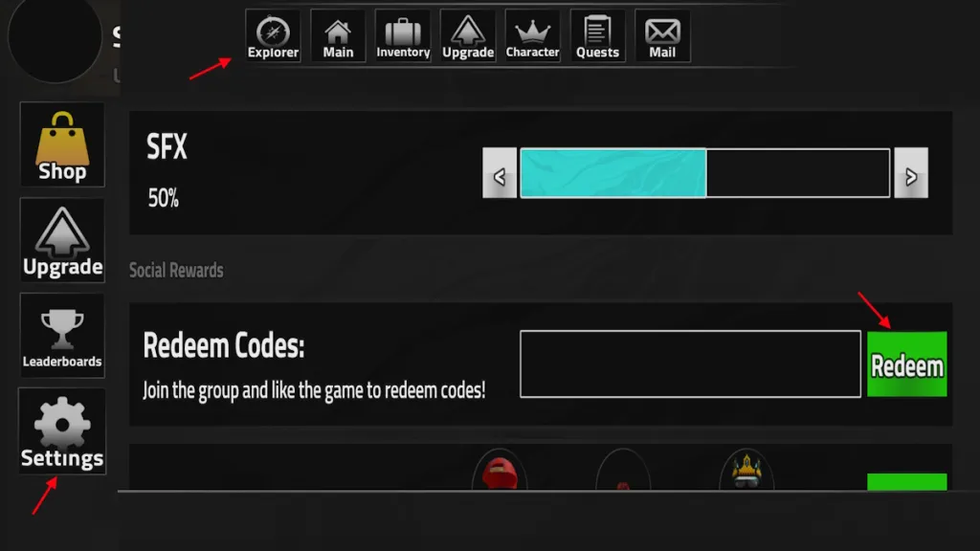Open the Inventory briefcase icon

[x=403, y=36]
